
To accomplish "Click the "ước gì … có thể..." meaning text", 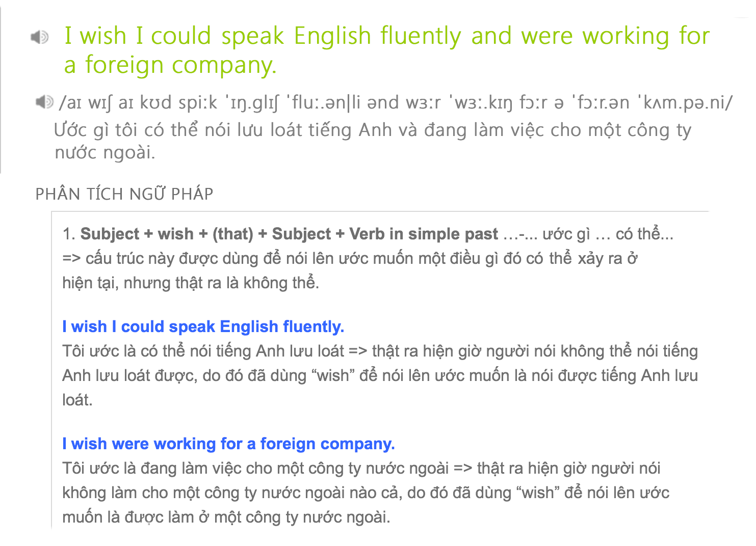I will [x=608, y=234].
